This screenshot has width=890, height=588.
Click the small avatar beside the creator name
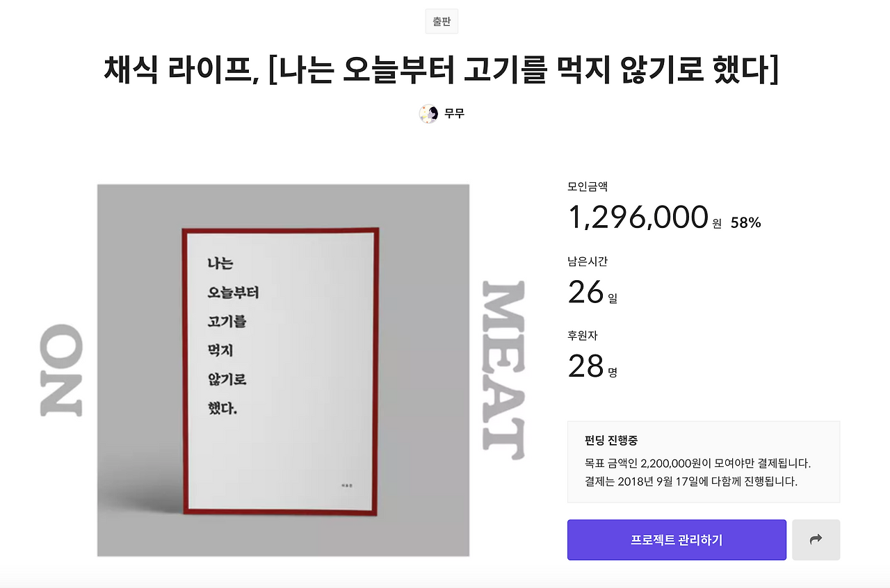tap(428, 113)
